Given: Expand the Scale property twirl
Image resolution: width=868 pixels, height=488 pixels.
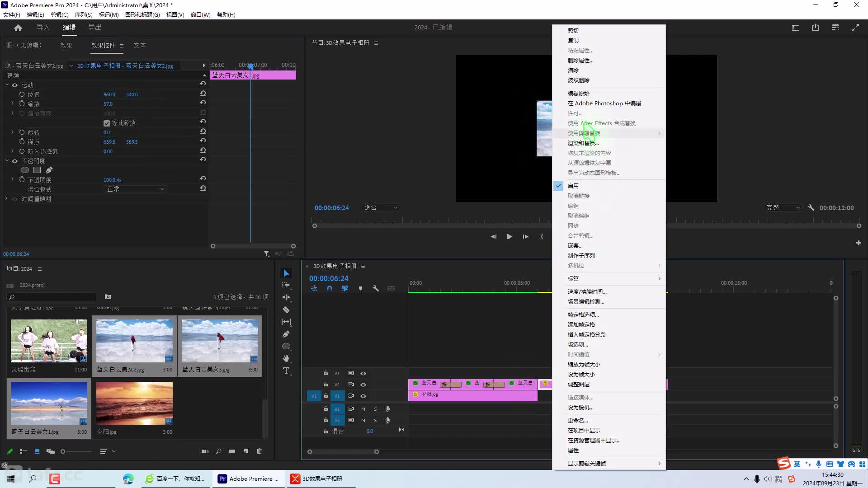Looking at the screenshot, I should [x=12, y=103].
